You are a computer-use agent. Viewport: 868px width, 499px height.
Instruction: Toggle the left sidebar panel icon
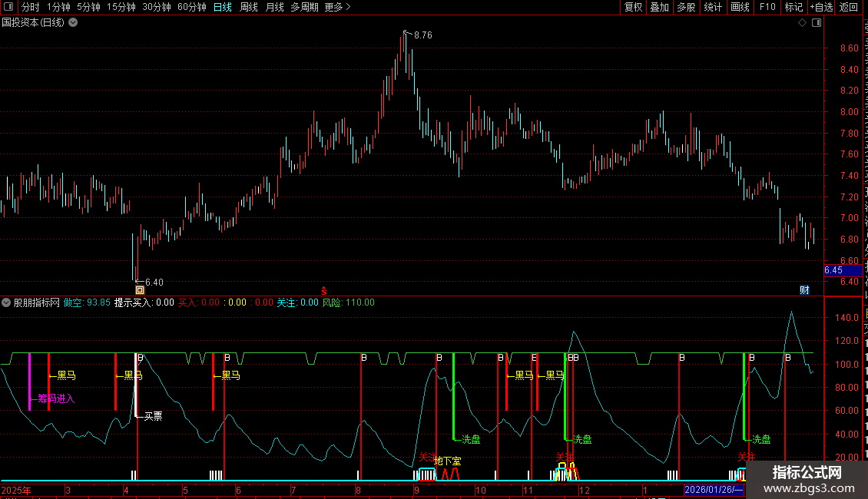8,7
